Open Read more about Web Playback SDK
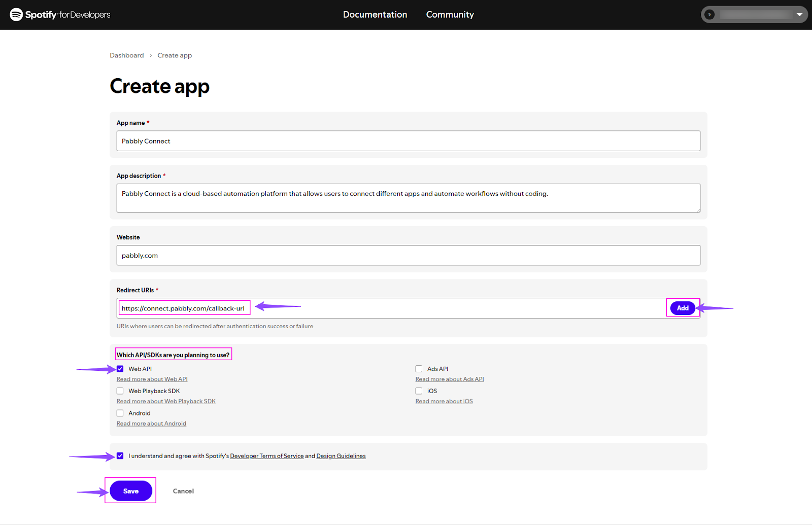The image size is (812, 525). tap(166, 402)
